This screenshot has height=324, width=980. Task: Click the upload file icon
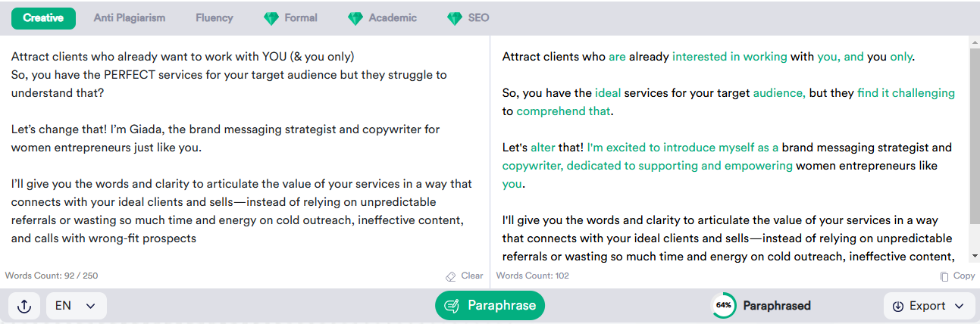pos(24,306)
